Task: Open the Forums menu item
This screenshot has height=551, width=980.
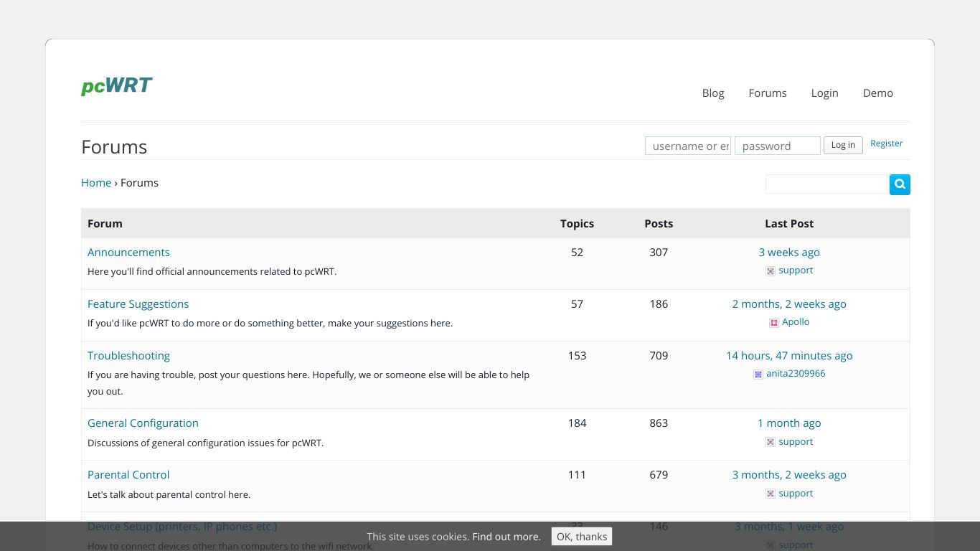Action: [x=768, y=93]
